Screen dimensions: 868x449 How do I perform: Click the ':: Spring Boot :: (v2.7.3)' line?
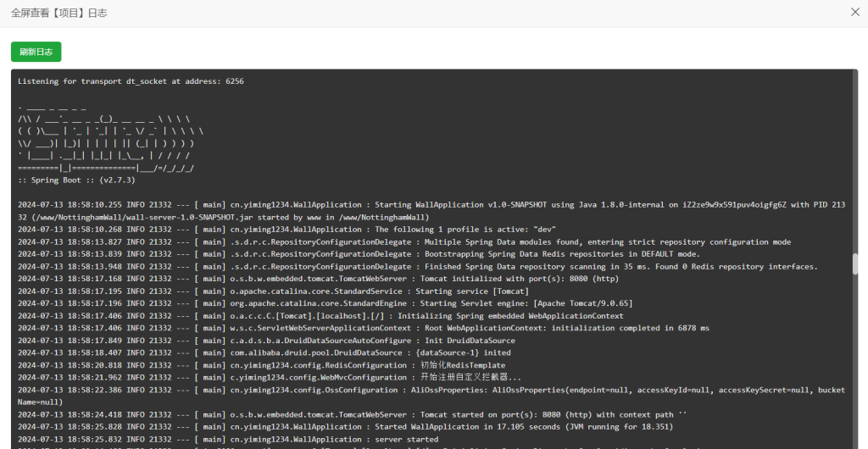coord(76,180)
